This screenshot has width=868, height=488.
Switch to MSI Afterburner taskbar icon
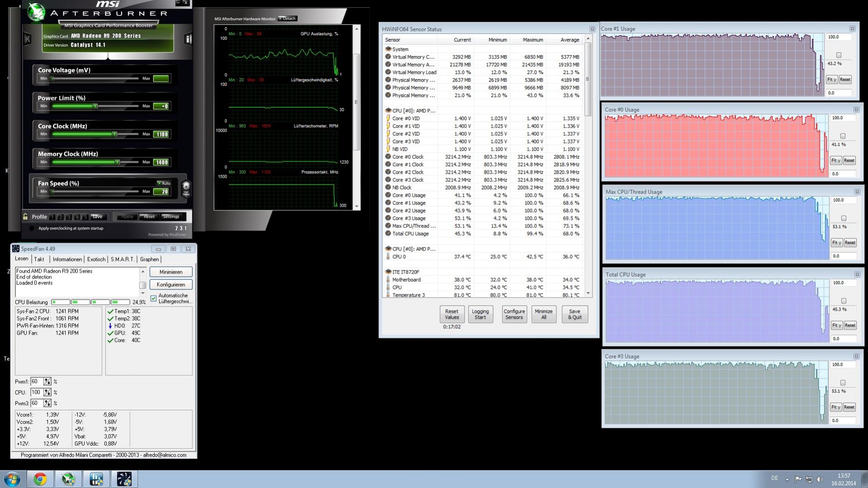coord(68,479)
